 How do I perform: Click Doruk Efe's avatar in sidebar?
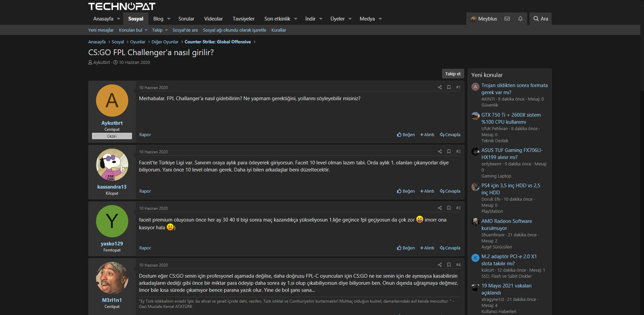[475, 187]
